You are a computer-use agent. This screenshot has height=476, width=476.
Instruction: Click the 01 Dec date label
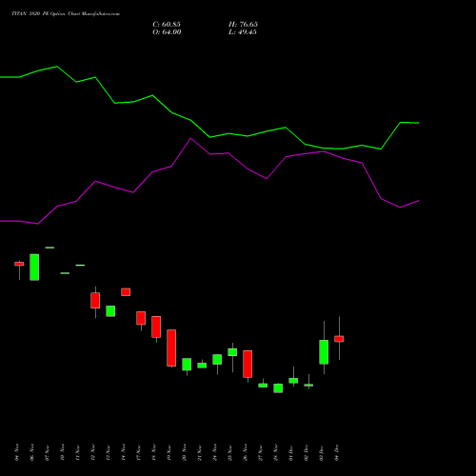(291, 452)
